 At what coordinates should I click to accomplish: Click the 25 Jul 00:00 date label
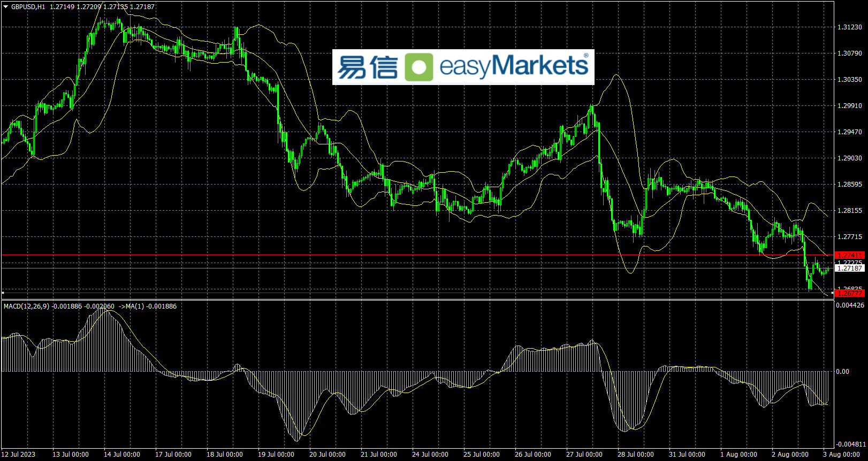[x=482, y=455]
